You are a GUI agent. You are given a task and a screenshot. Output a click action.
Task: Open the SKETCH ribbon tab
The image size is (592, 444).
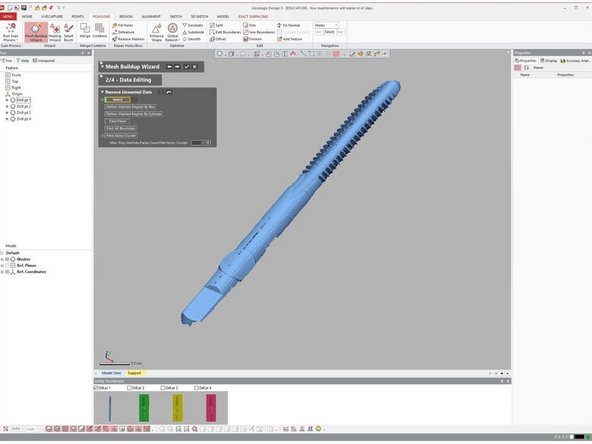[176, 16]
